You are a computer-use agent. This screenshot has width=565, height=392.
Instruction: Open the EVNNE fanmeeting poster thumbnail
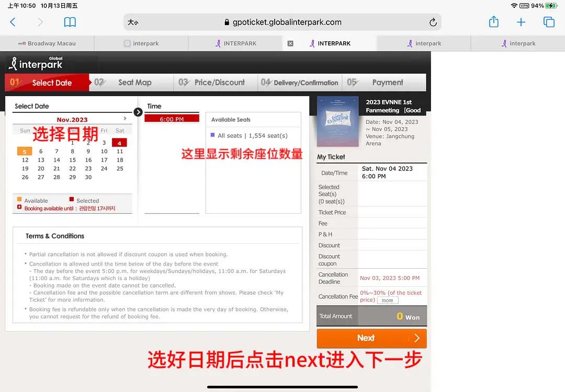(x=337, y=121)
